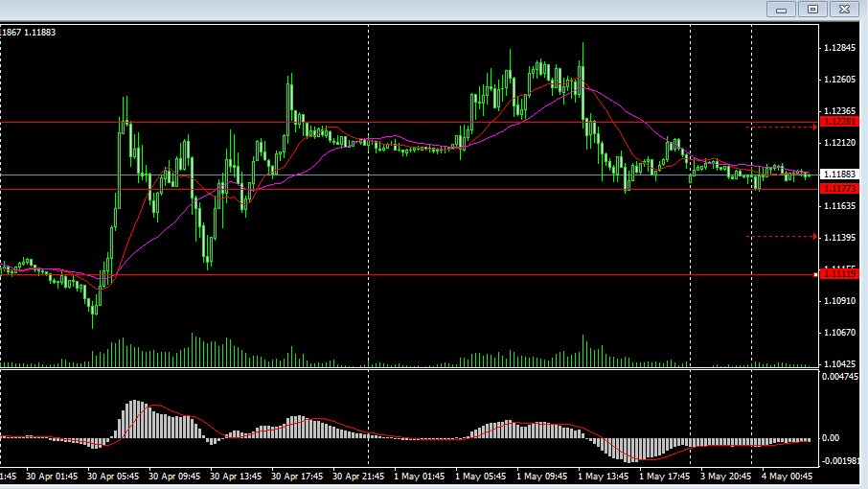868x489 pixels.
Task: Click the red 1.11119 price level label
Action: click(x=839, y=275)
